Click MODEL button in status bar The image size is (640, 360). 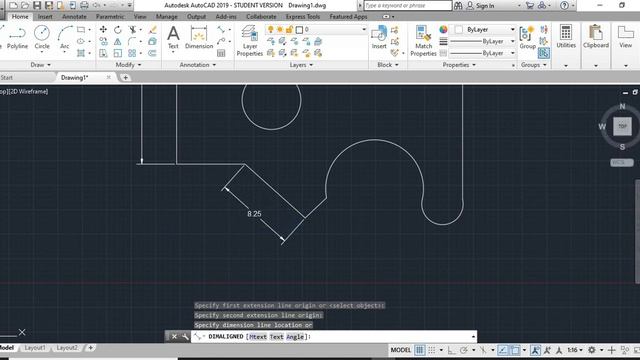click(x=400, y=350)
